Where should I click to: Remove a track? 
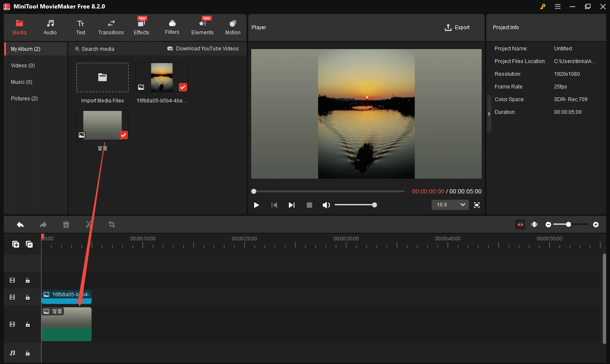point(29,244)
